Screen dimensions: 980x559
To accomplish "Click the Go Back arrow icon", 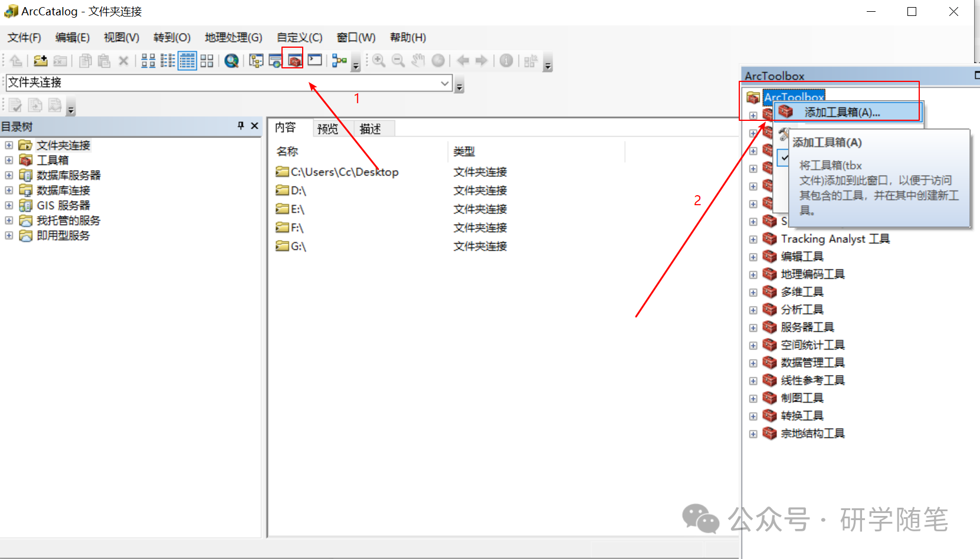I will [x=463, y=60].
